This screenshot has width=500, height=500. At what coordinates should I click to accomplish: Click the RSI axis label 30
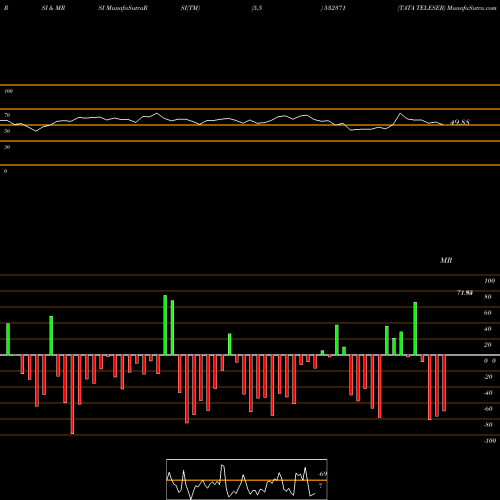[7, 147]
